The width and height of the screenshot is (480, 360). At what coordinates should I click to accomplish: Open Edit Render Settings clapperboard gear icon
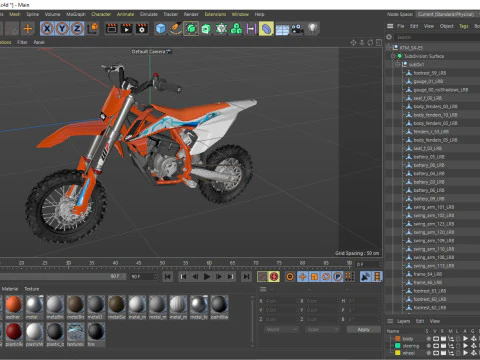point(142,29)
